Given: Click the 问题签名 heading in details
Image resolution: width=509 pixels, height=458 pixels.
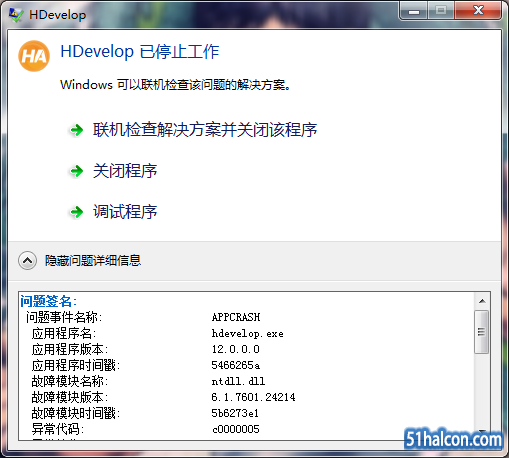Looking at the screenshot, I should click(x=49, y=301).
